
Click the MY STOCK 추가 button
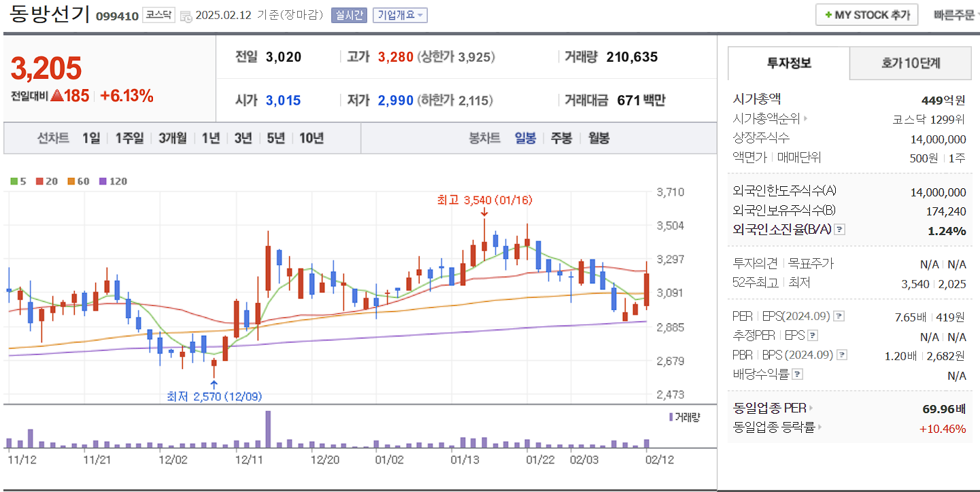866,14
